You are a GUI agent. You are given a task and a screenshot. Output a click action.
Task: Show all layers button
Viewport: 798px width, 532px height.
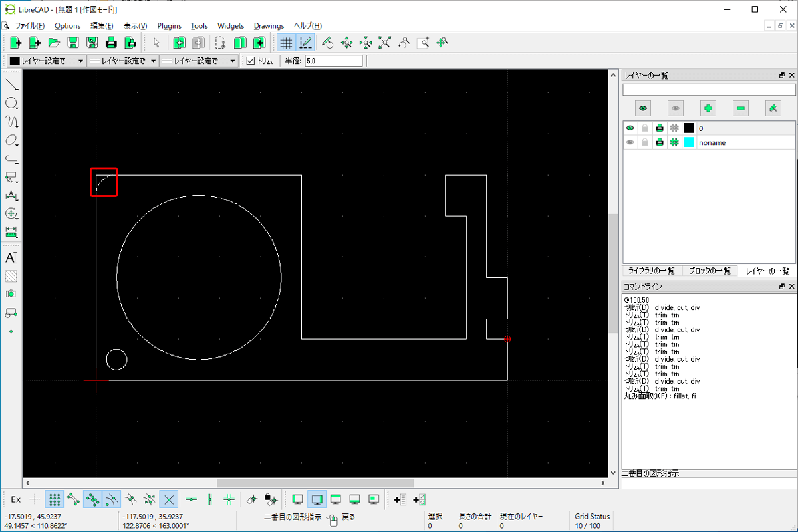[643, 108]
